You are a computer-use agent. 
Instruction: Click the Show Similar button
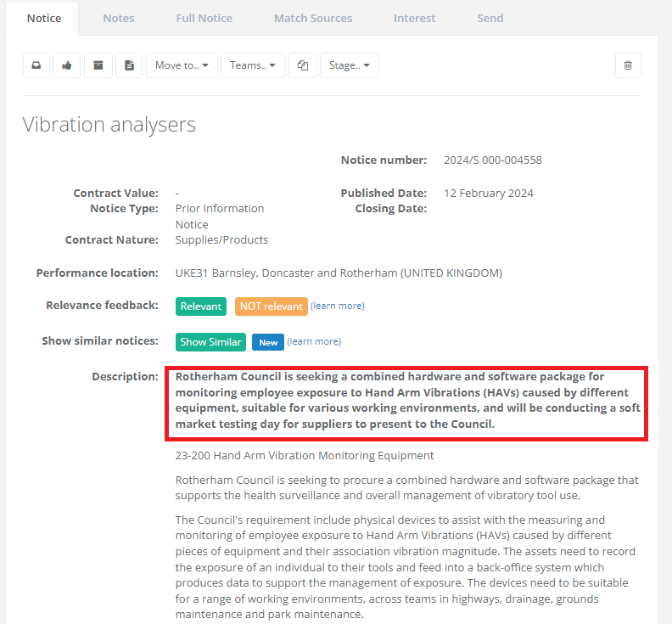[210, 342]
